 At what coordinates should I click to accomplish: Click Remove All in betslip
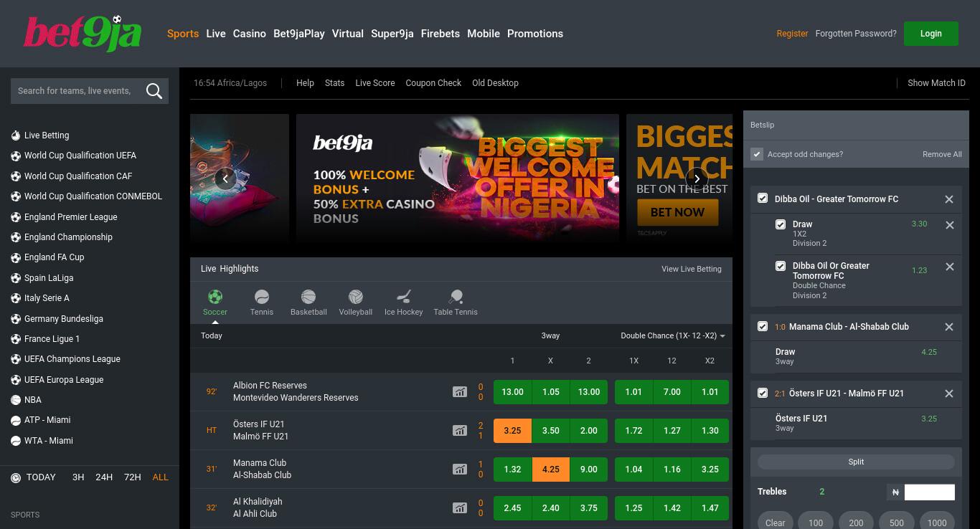click(x=942, y=154)
